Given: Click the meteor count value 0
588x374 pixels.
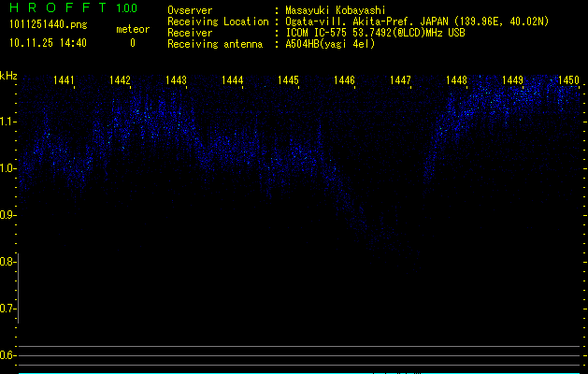Looking at the screenshot, I should click(133, 43).
